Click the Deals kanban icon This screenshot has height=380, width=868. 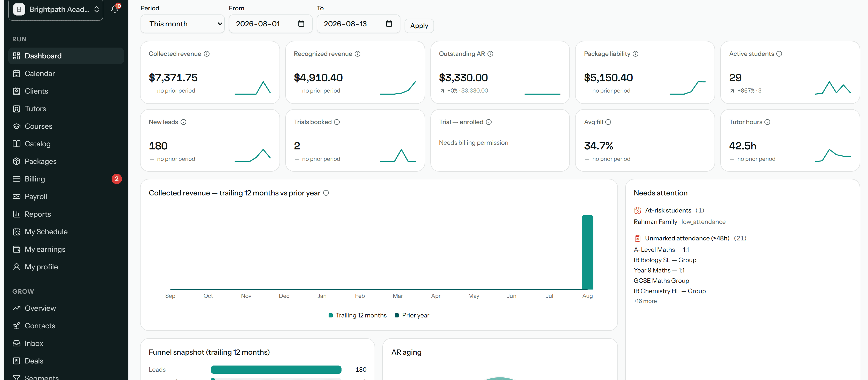[x=17, y=361]
